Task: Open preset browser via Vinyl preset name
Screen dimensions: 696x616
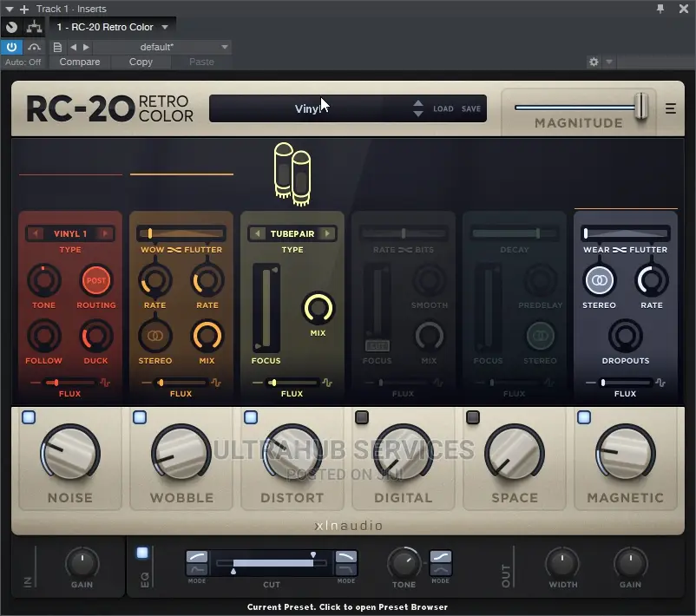Action: 306,108
